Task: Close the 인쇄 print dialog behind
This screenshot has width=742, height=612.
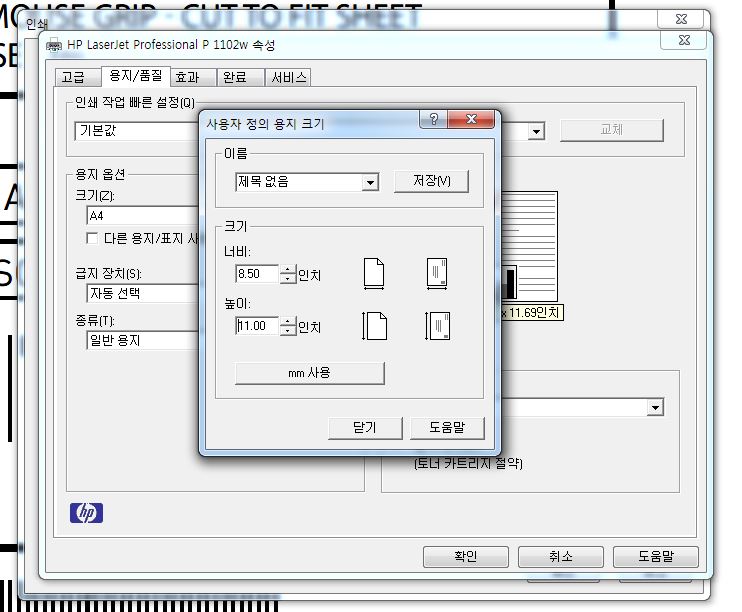Action: 681,19
